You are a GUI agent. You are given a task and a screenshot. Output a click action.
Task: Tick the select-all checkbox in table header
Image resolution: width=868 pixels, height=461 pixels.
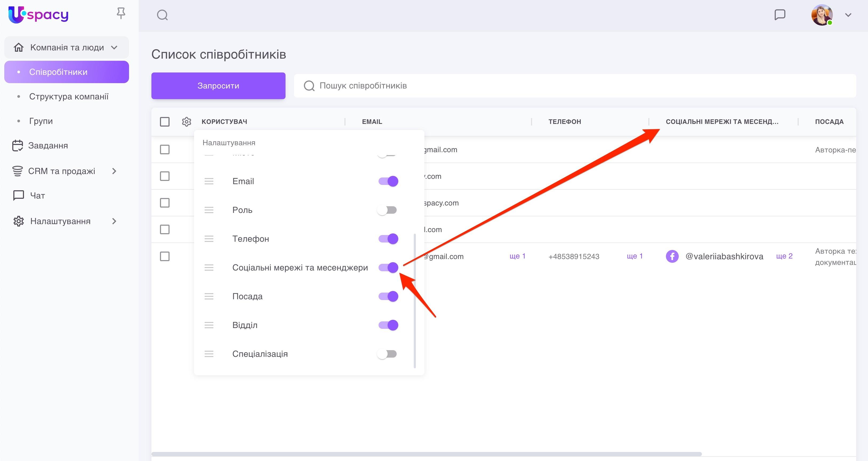coord(165,122)
